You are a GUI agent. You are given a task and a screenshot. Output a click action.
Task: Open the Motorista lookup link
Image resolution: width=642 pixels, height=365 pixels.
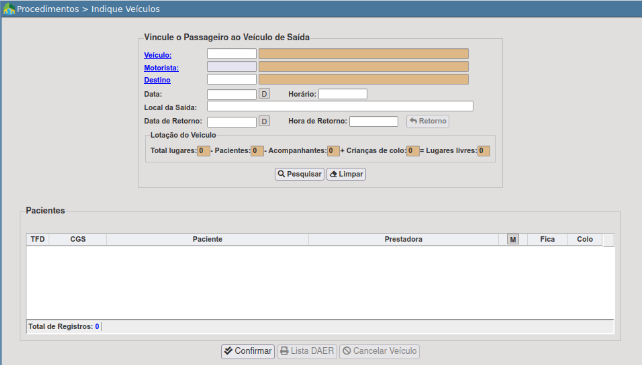click(x=161, y=68)
